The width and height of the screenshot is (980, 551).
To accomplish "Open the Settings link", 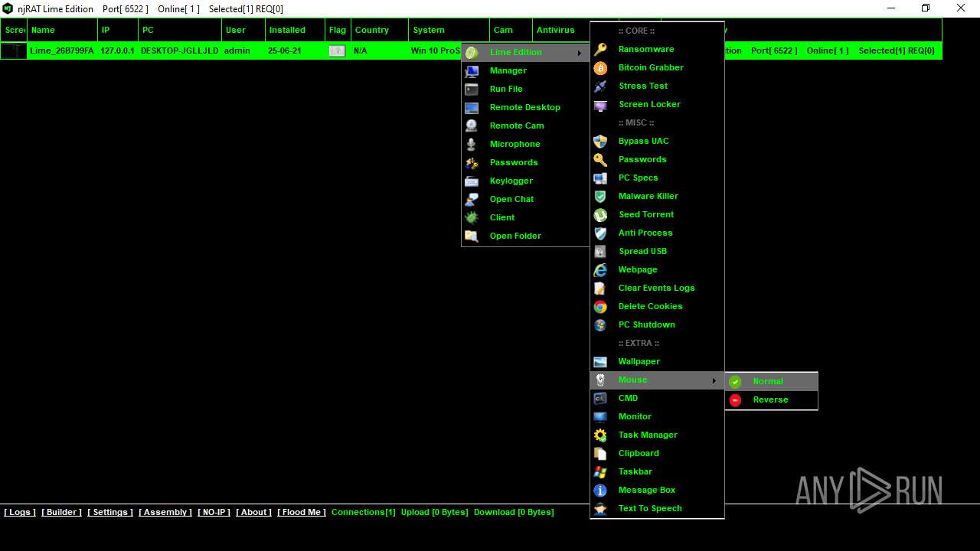I will (x=110, y=512).
